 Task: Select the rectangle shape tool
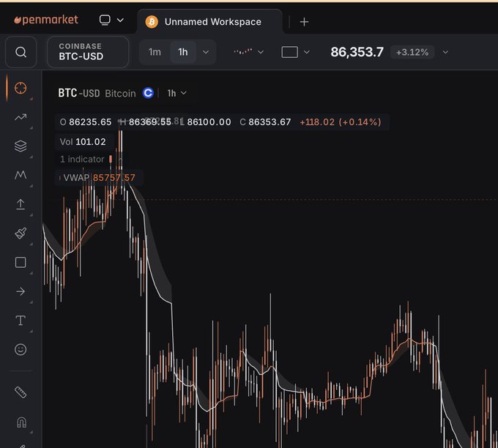pos(21,262)
